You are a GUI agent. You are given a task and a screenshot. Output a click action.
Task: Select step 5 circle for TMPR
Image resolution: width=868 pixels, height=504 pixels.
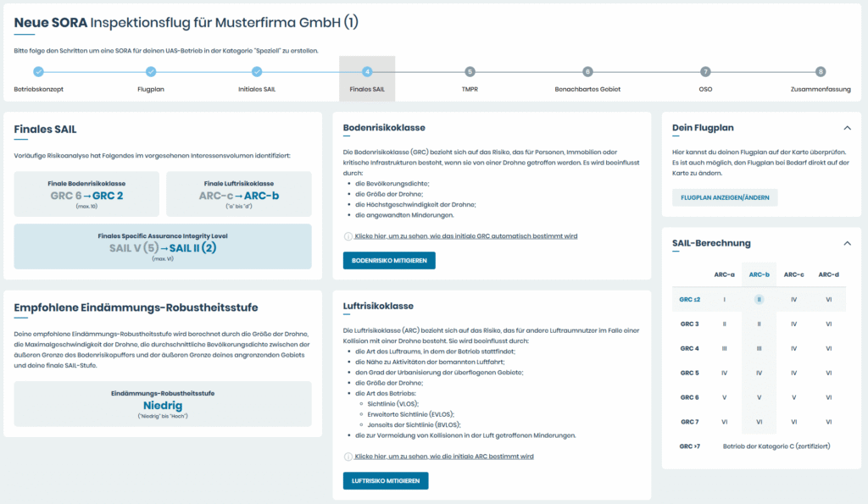coord(470,71)
